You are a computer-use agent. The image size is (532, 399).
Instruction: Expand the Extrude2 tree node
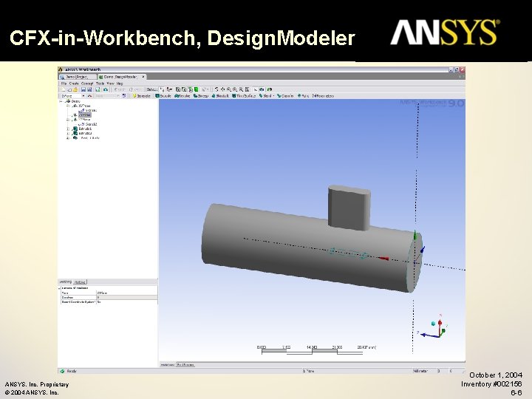pos(68,133)
